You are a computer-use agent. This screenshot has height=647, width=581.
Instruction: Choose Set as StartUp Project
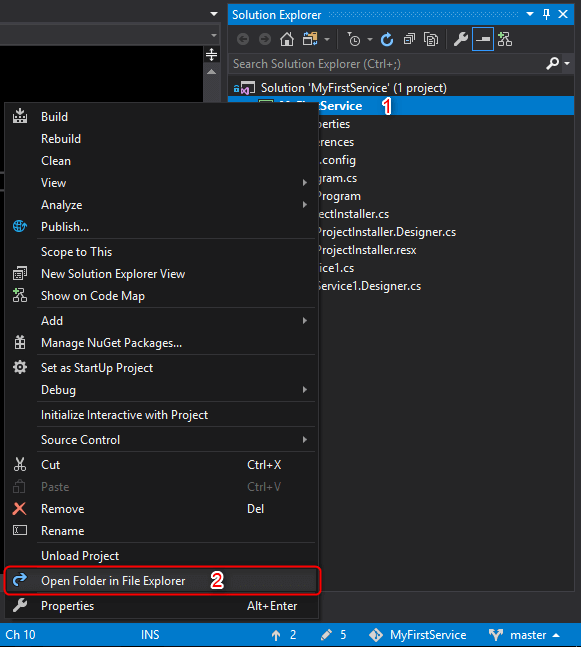coord(161,368)
